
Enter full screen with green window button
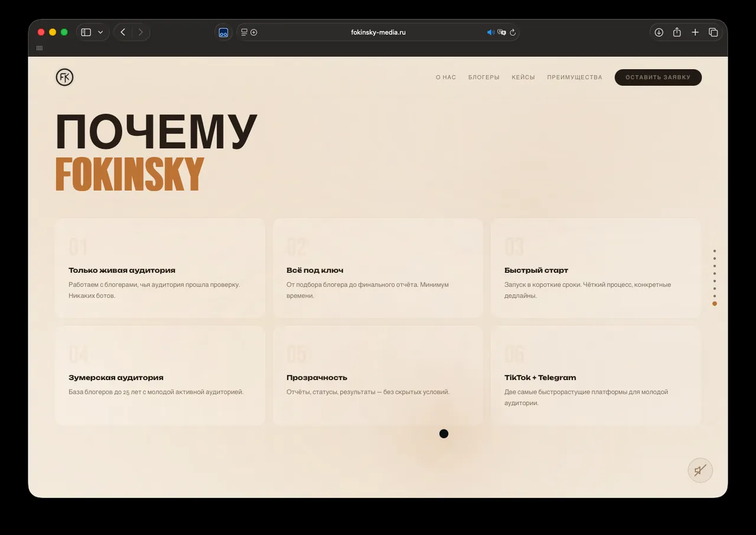pyautogui.click(x=64, y=33)
